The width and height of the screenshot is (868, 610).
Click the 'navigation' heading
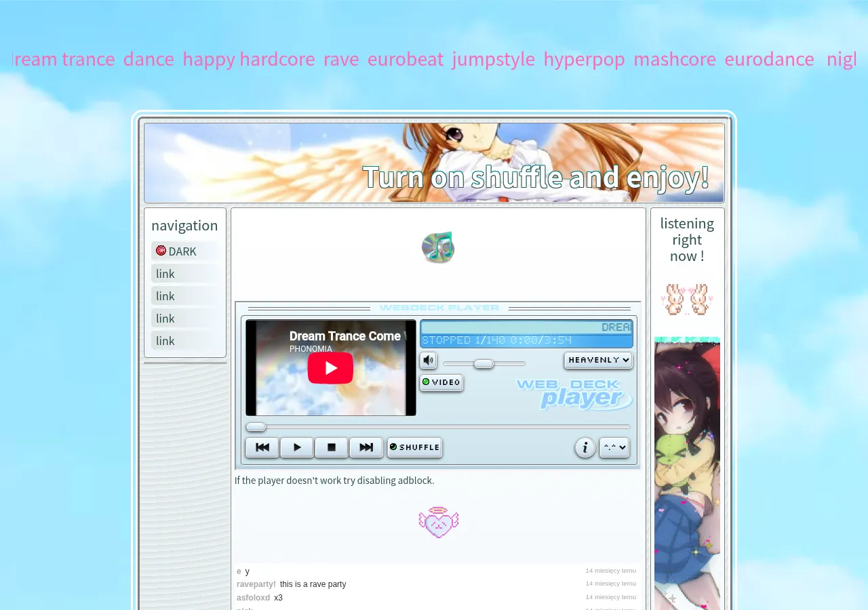(184, 225)
